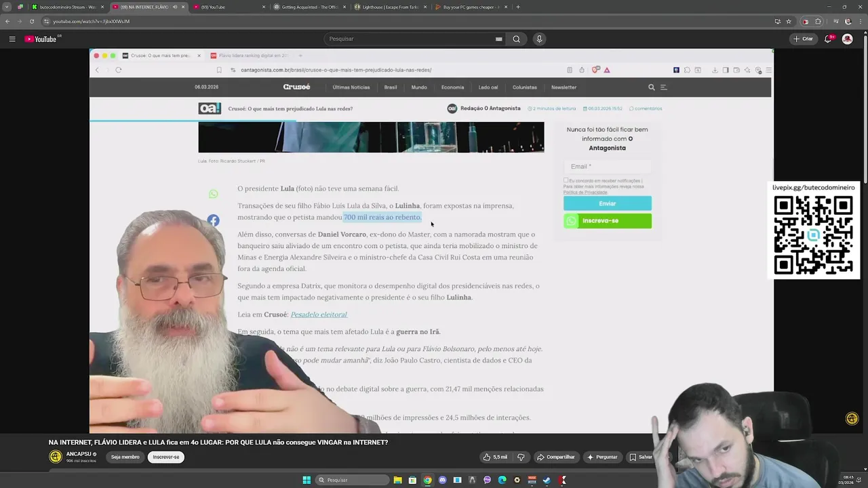Open the Crusoé logo in the video

(296, 87)
